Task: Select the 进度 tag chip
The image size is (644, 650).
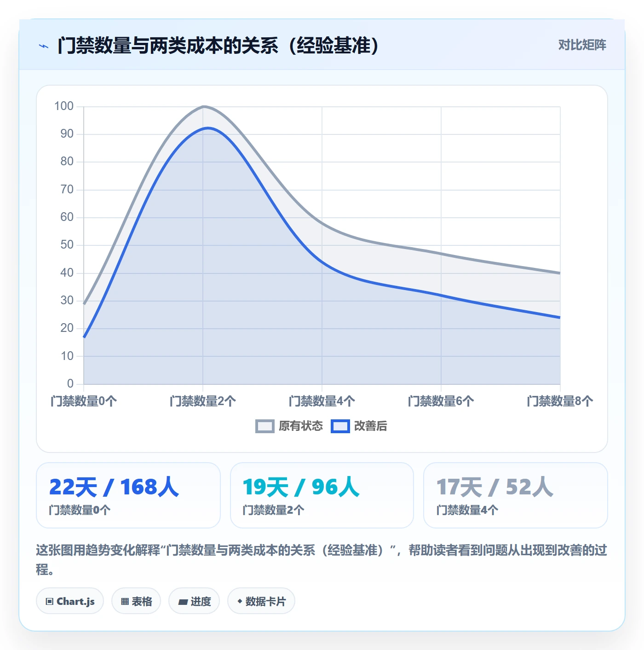Action: pos(194,601)
